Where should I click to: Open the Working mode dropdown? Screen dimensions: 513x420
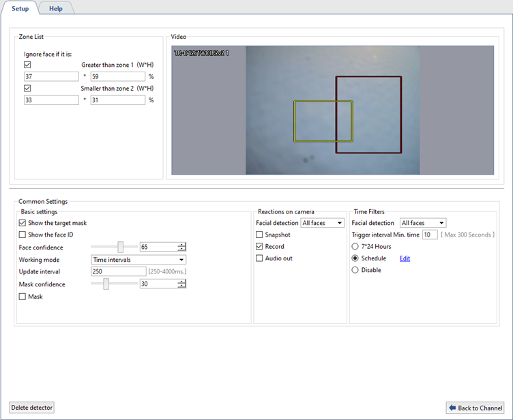coord(138,260)
